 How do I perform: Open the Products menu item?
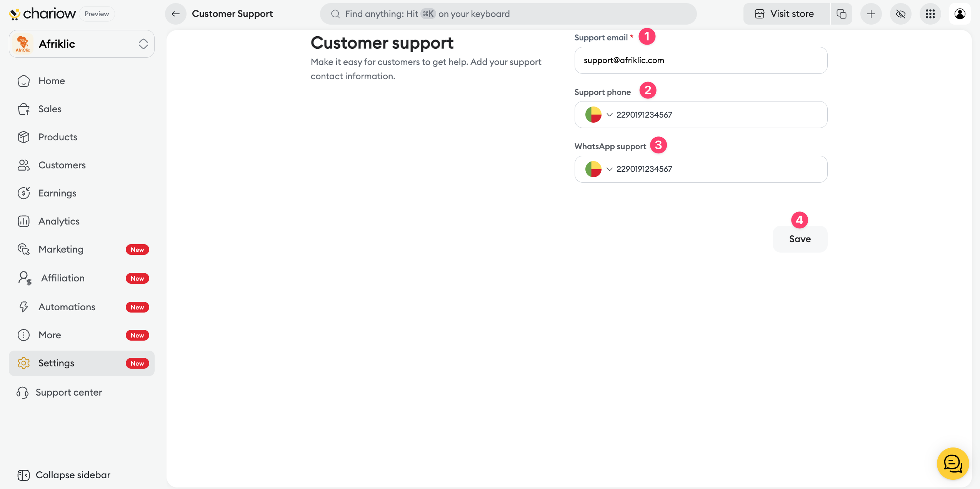click(x=58, y=137)
